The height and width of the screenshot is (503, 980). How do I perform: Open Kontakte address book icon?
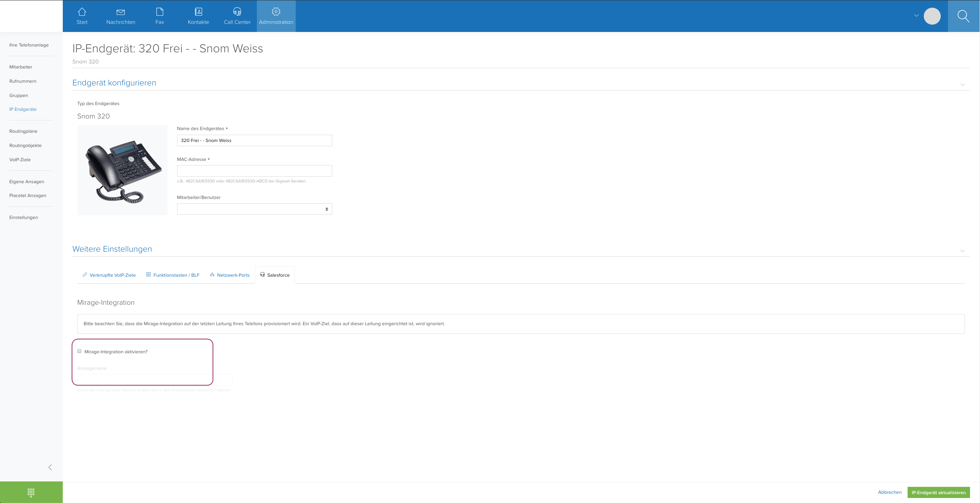[198, 12]
